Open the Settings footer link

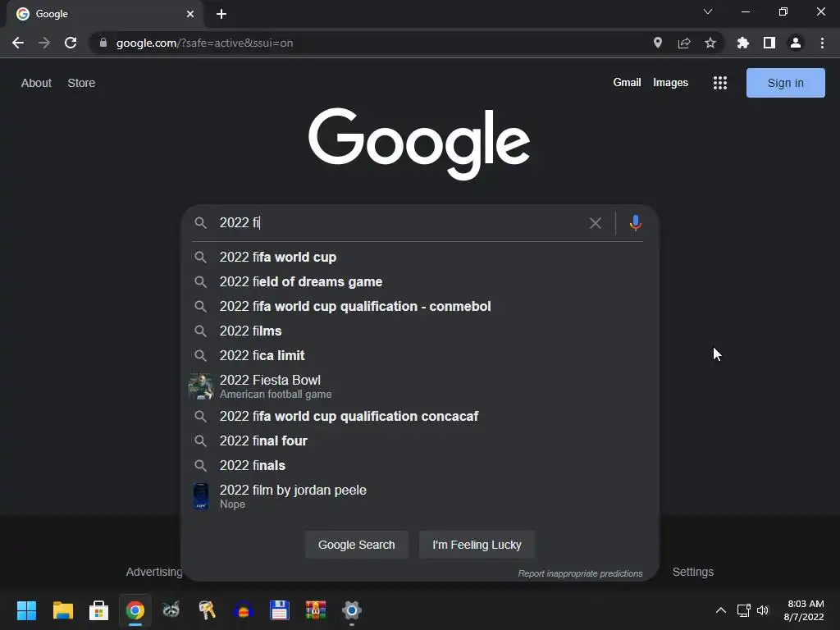coord(693,572)
